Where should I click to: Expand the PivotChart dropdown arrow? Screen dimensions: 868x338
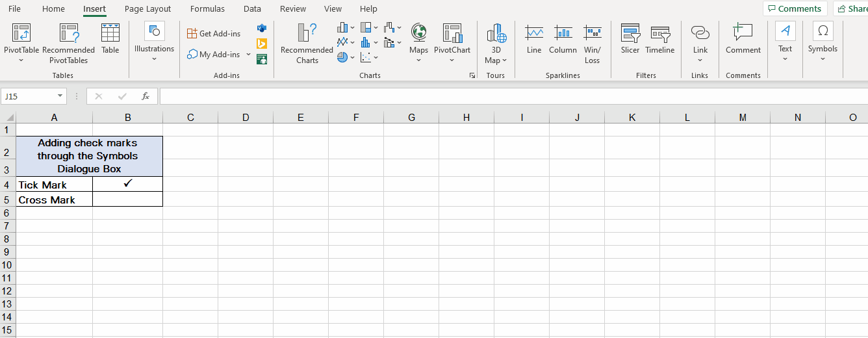coord(452,60)
